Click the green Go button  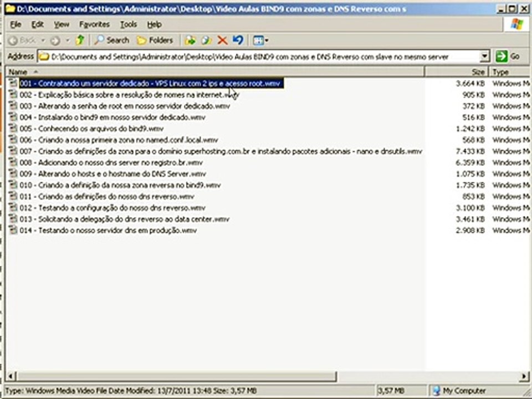(x=508, y=57)
